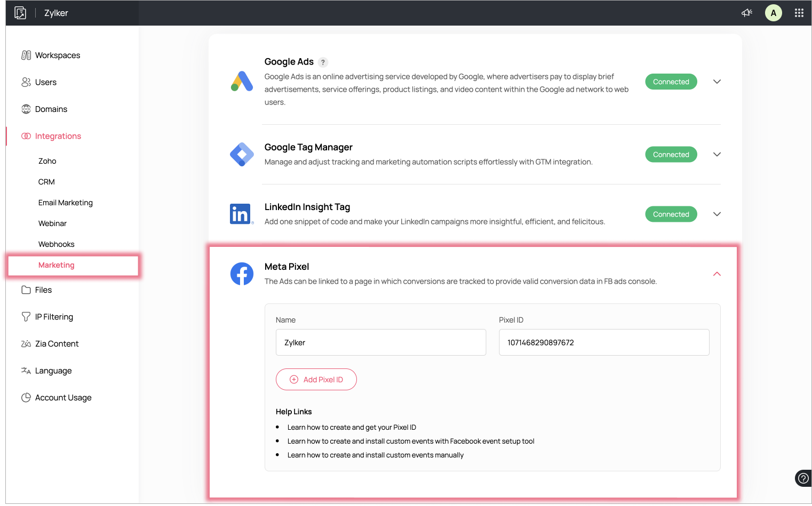Click Google Tag Manager Connected badge
The width and height of the screenshot is (812, 506).
[671, 155]
